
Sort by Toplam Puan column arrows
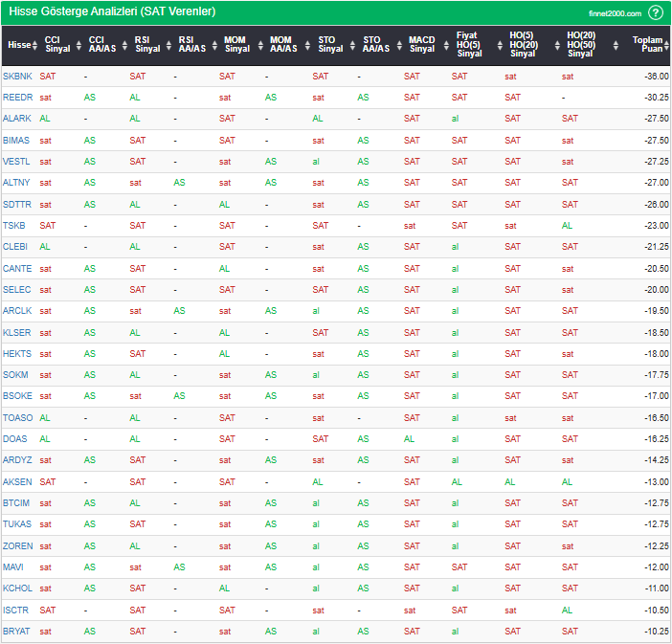666,45
